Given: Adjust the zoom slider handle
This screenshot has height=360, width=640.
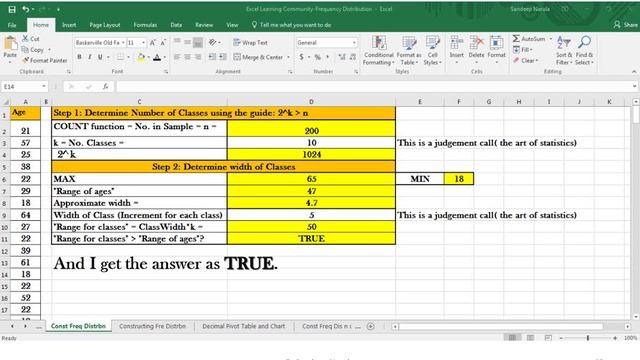Looking at the screenshot, I should (x=588, y=338).
